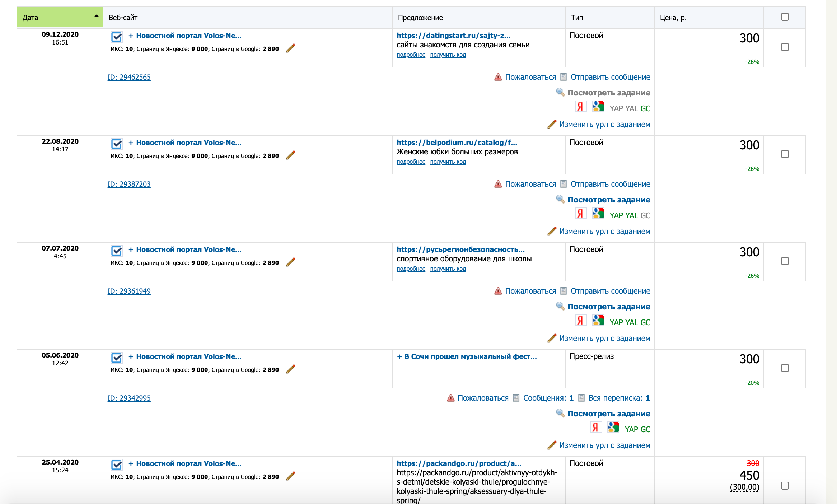Expand plus beside Volos-Ne site in 25.04.2020 row
Screen dimensions: 837x504
pos(131,463)
